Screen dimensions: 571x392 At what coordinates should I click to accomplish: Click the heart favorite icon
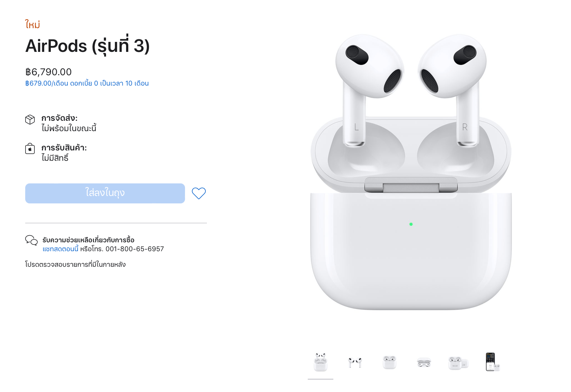coord(199,193)
